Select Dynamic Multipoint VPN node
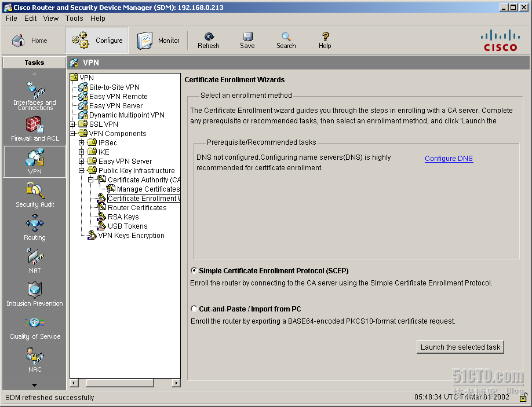This screenshot has width=532, height=407. 126,115
